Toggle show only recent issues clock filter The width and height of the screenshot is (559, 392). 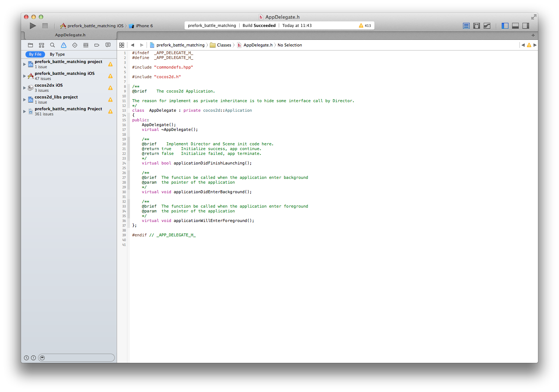click(27, 358)
